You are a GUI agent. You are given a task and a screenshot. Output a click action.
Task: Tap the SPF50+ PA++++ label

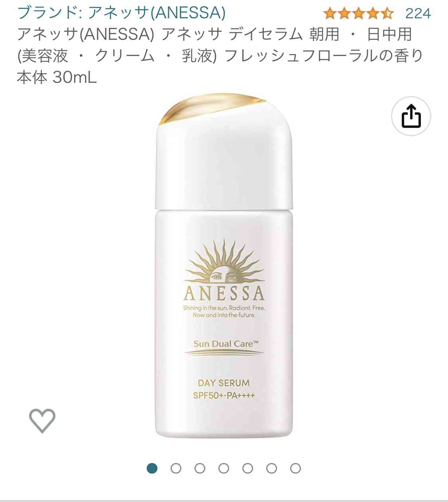(x=224, y=396)
